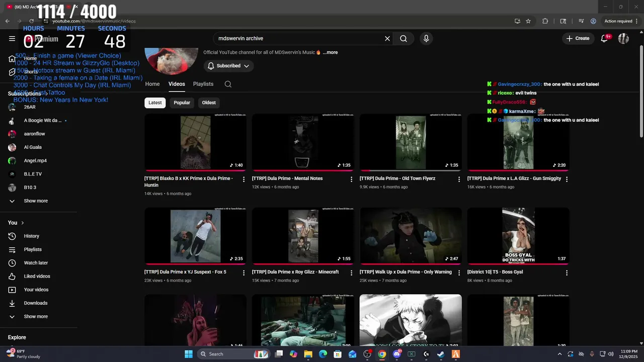Open History in the sidebar

(31, 236)
